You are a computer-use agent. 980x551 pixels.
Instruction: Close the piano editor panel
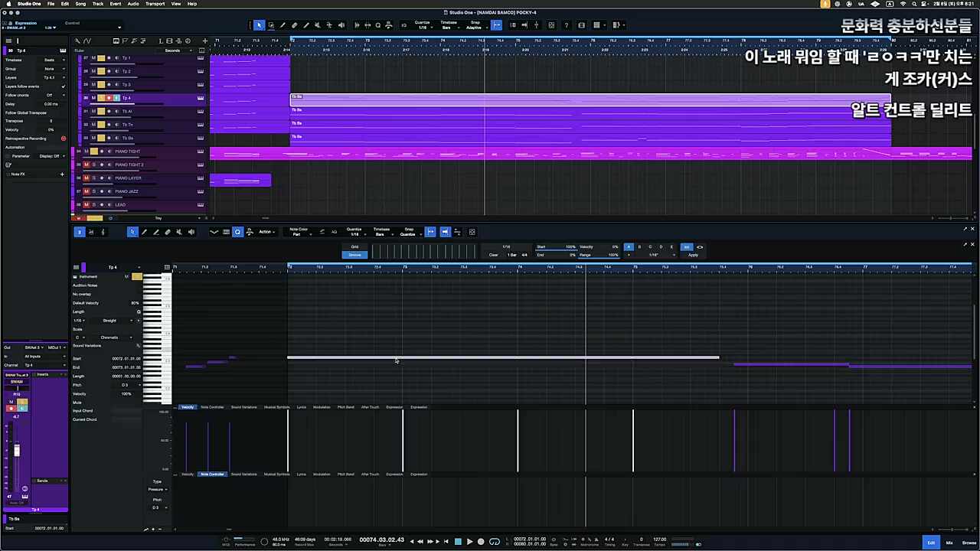[x=972, y=229]
